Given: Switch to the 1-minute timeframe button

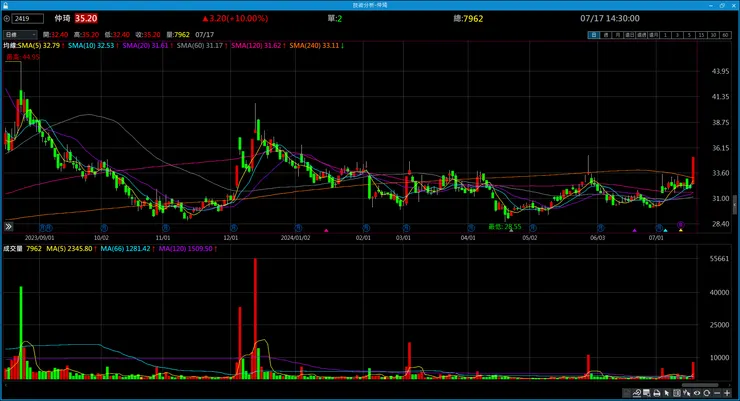Looking at the screenshot, I should tap(665, 35).
